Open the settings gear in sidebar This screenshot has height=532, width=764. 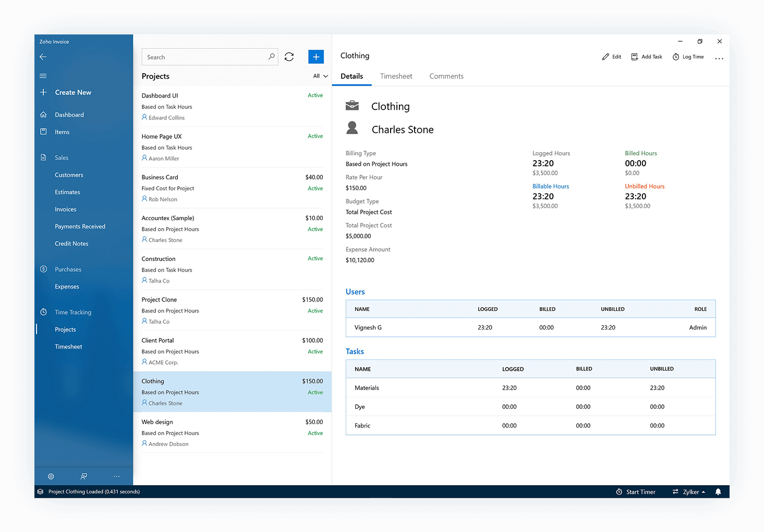coord(51,476)
